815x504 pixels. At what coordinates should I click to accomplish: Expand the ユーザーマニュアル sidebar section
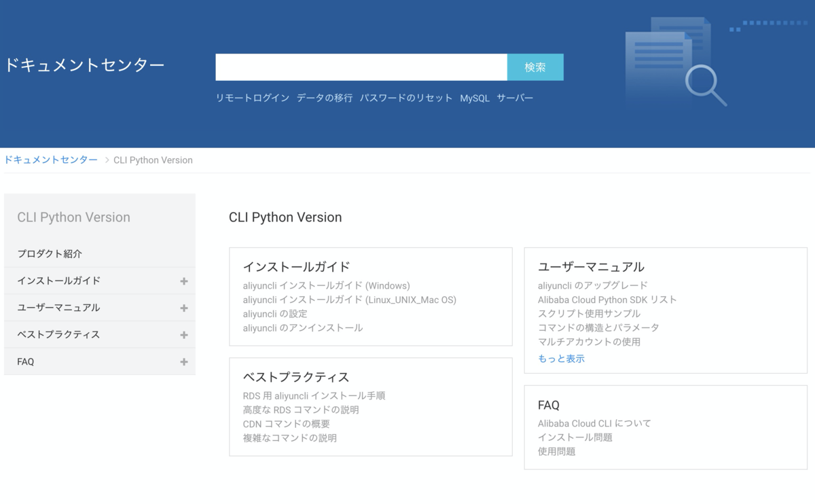coord(183,307)
